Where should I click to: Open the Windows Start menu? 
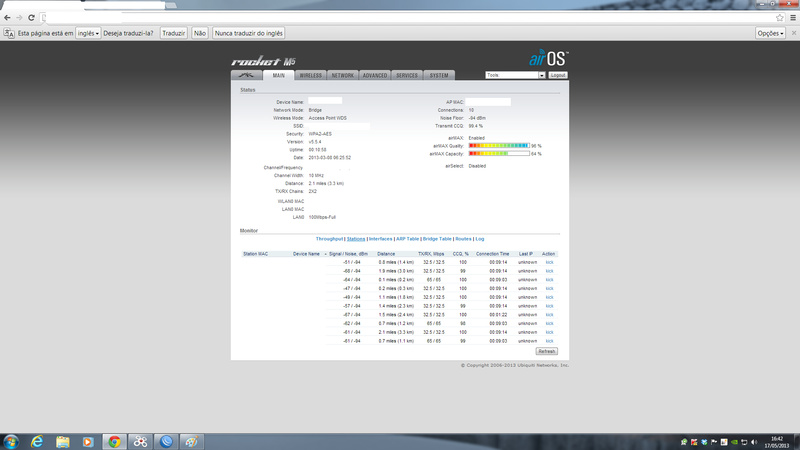point(11,441)
